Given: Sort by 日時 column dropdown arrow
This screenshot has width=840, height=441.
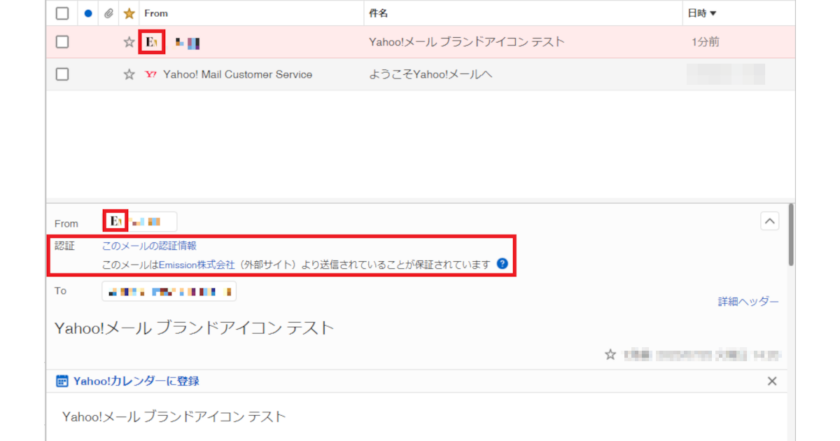Looking at the screenshot, I should click(713, 13).
